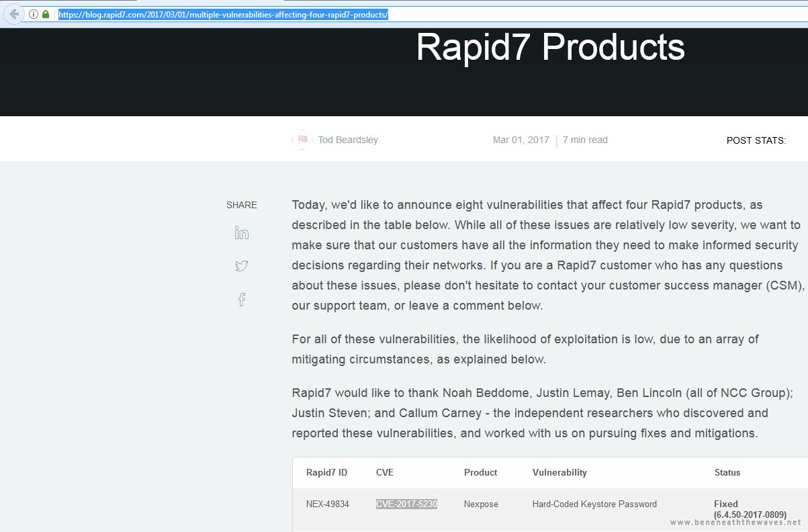The width and height of the screenshot is (808, 532).
Task: Share the post on LinkedIn
Action: (242, 233)
